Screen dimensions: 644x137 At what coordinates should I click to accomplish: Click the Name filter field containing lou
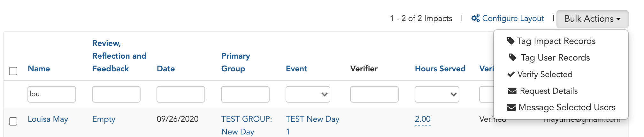click(52, 94)
